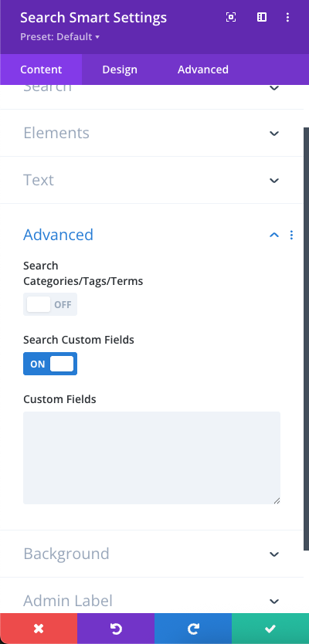Open the Preset: Default dropdown

(x=60, y=37)
